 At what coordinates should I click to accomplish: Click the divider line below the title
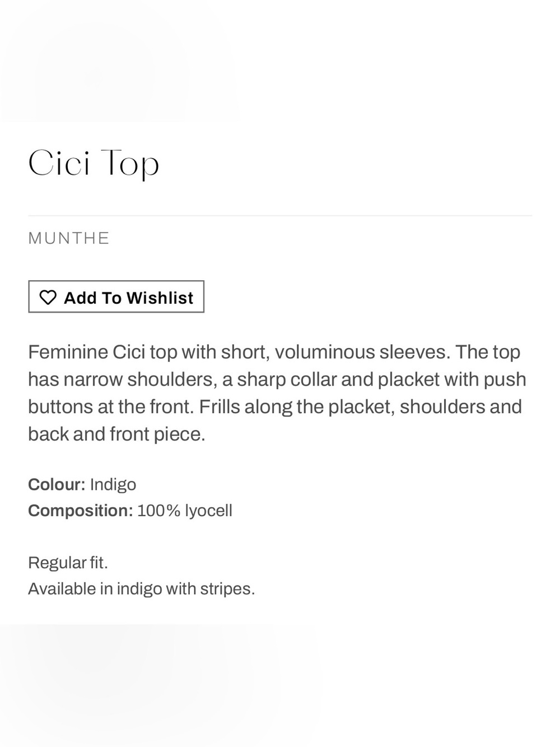point(280,215)
